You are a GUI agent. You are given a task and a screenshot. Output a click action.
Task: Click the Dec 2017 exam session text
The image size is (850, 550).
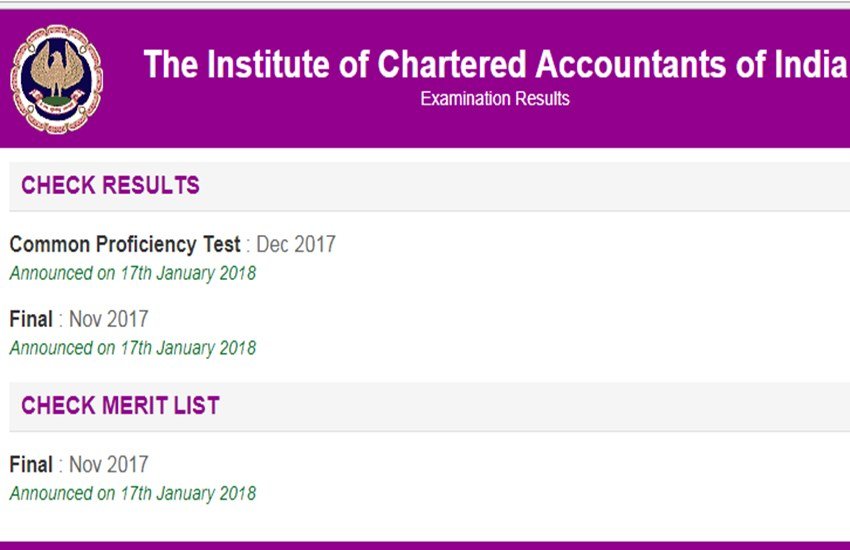pyautogui.click(x=296, y=244)
